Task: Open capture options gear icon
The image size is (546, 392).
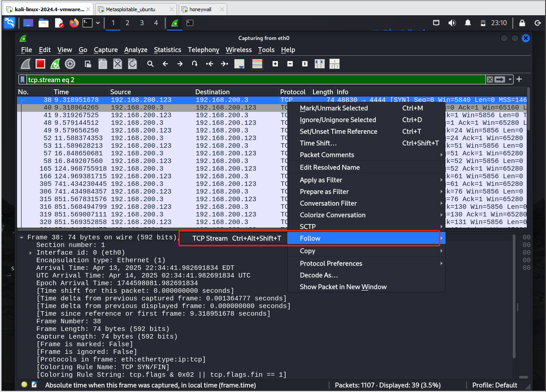Action: (70, 64)
